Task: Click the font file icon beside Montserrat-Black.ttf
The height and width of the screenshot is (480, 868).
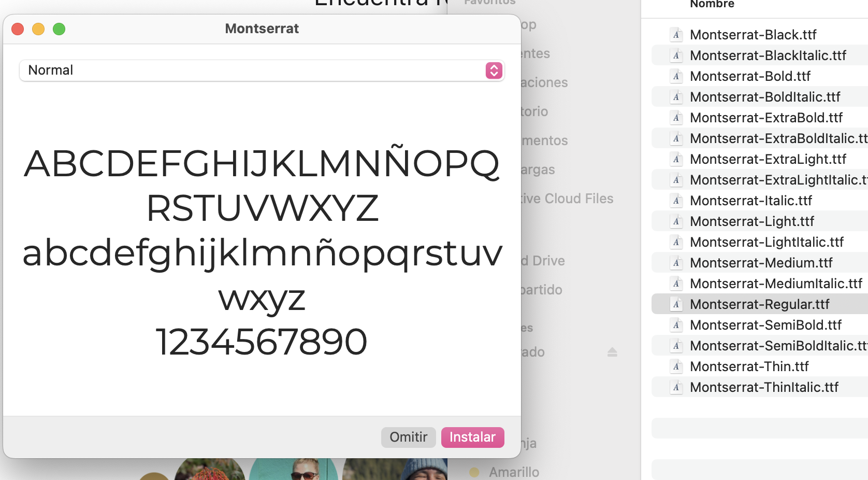Action: tap(676, 35)
